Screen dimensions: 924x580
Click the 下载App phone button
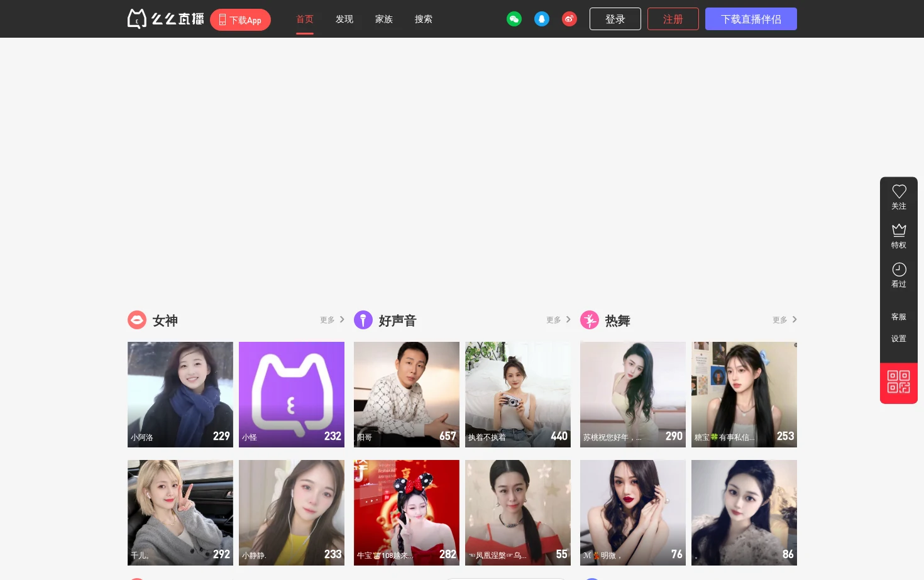(240, 19)
